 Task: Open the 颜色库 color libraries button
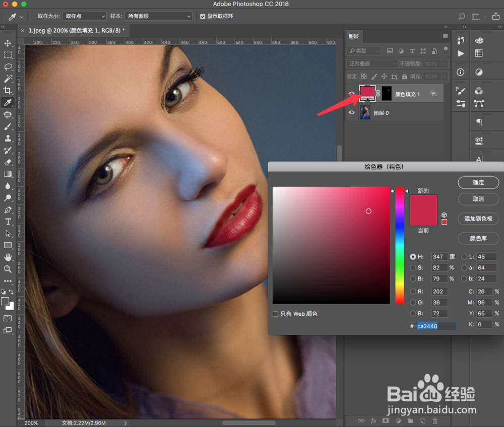point(478,238)
